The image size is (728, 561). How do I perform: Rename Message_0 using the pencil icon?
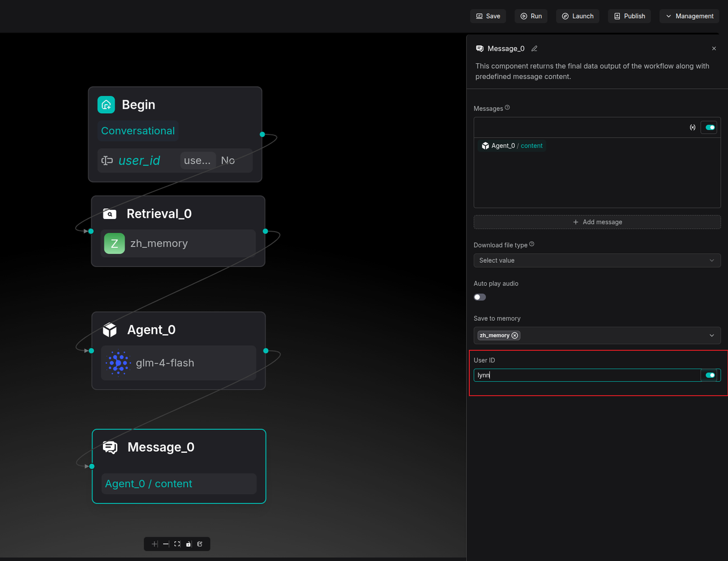534,49
